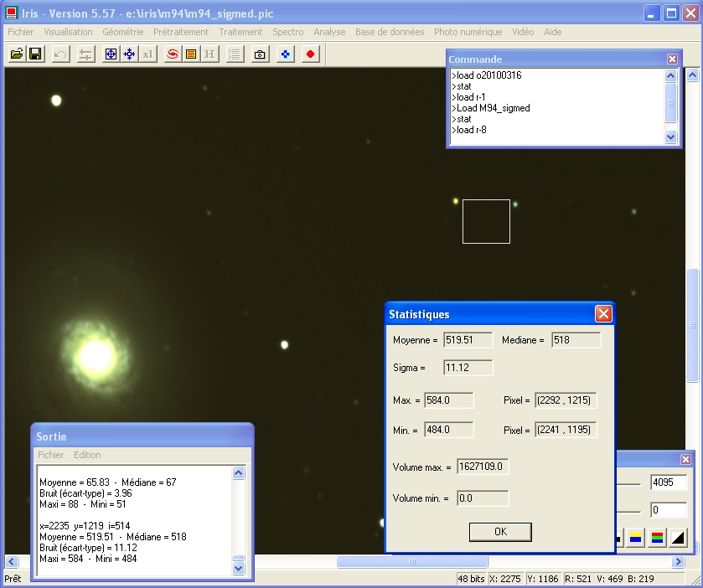This screenshot has width=703, height=588.
Task: Open the Fichier menu in the Sortie window
Action: tap(50, 455)
